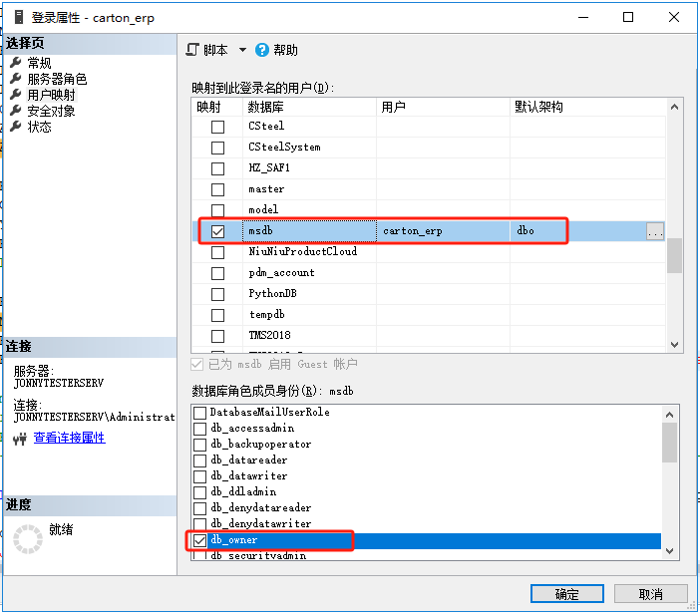Check the CSteelSystem mapping checkbox
700x614 pixels.
pos(217,148)
